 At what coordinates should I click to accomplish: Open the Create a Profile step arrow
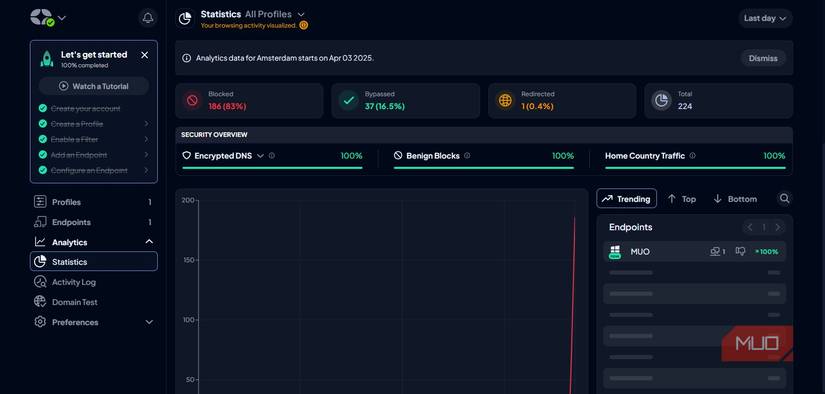[x=146, y=124]
